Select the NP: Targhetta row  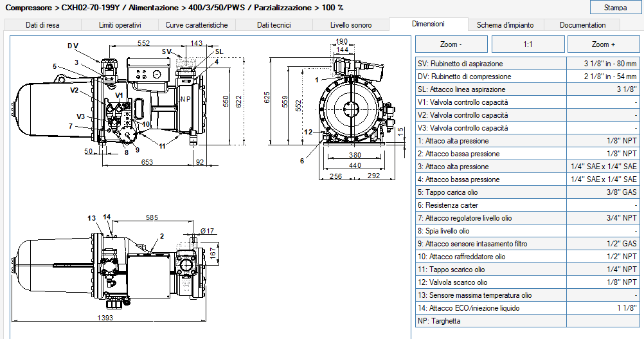[528, 321]
